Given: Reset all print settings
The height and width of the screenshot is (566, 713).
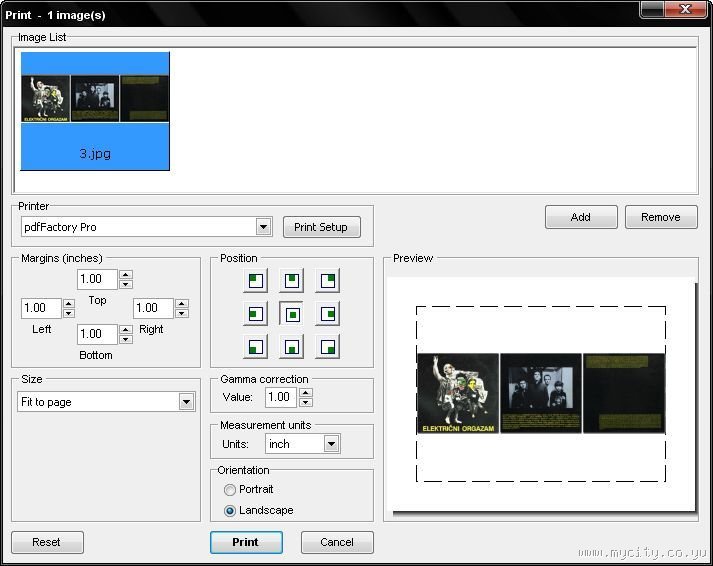Looking at the screenshot, I should 47,542.
